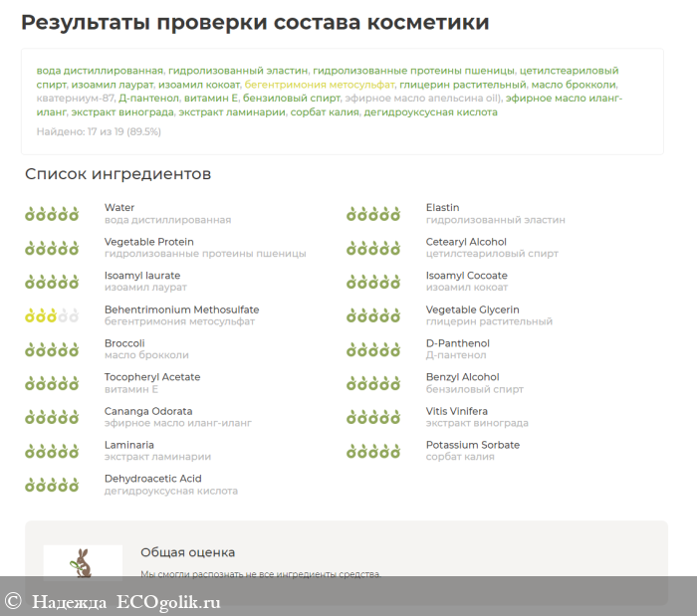Click the Benzyl Alcohol ingredient name
The image size is (697, 616).
tap(462, 377)
